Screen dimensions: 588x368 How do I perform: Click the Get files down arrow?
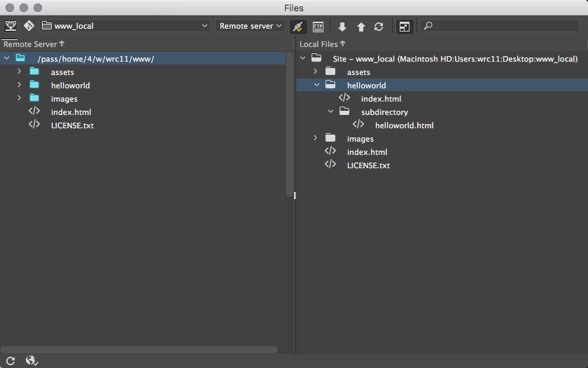tap(342, 27)
